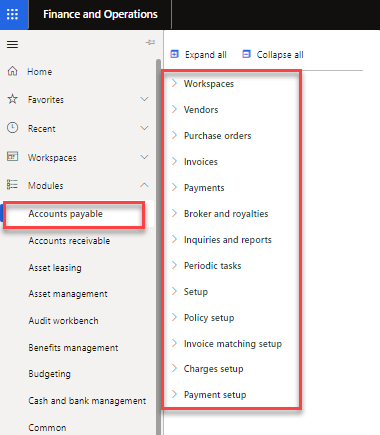Click the Invoice matching setup label

(233, 344)
